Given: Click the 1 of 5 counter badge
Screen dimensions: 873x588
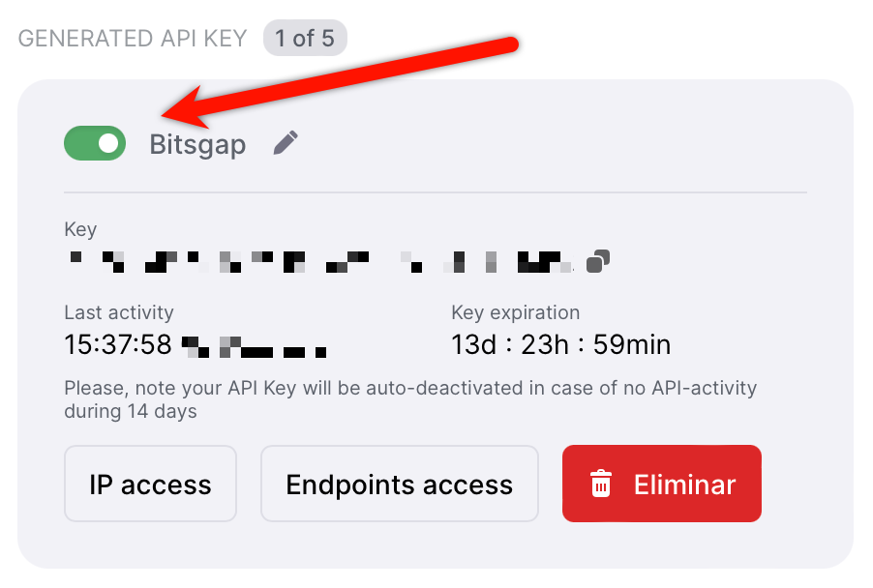Looking at the screenshot, I should [x=305, y=39].
